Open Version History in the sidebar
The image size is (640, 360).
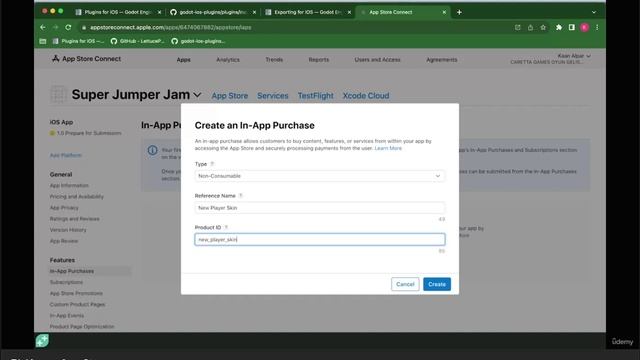tap(68, 230)
